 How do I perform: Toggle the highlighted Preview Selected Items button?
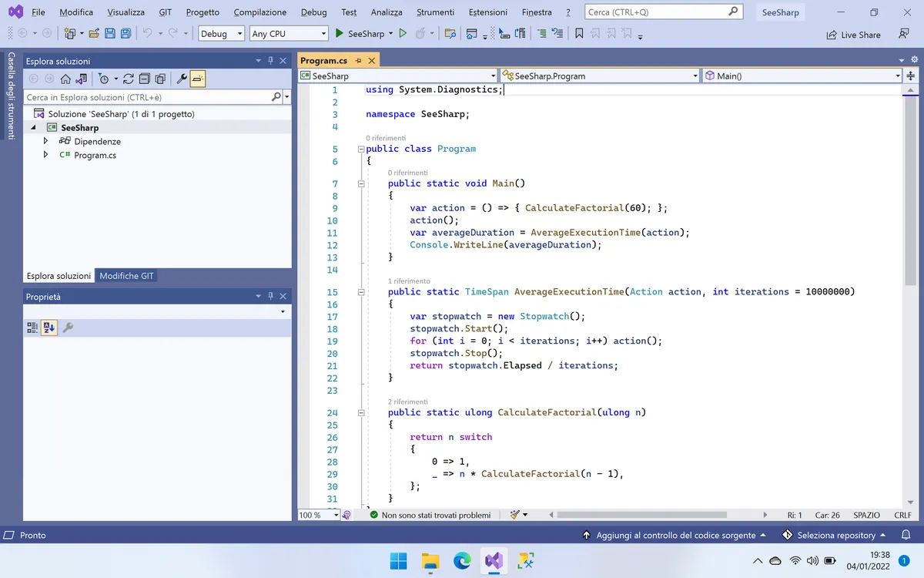(198, 79)
